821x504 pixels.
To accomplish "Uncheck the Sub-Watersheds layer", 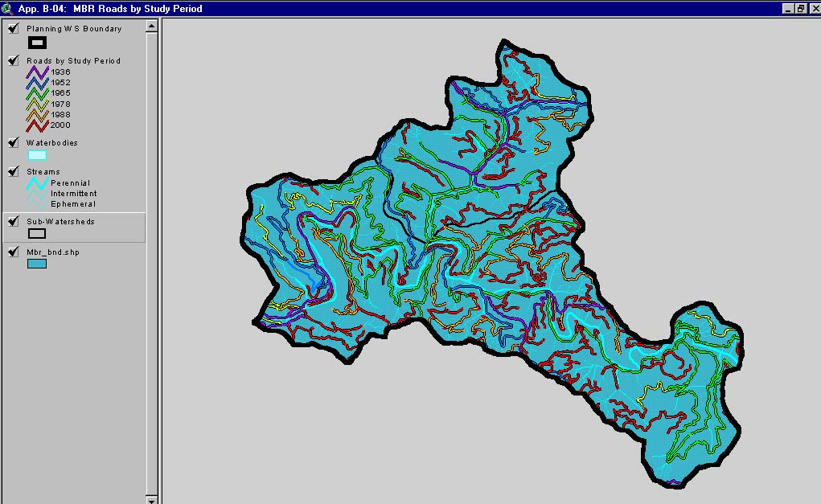I will click(14, 221).
